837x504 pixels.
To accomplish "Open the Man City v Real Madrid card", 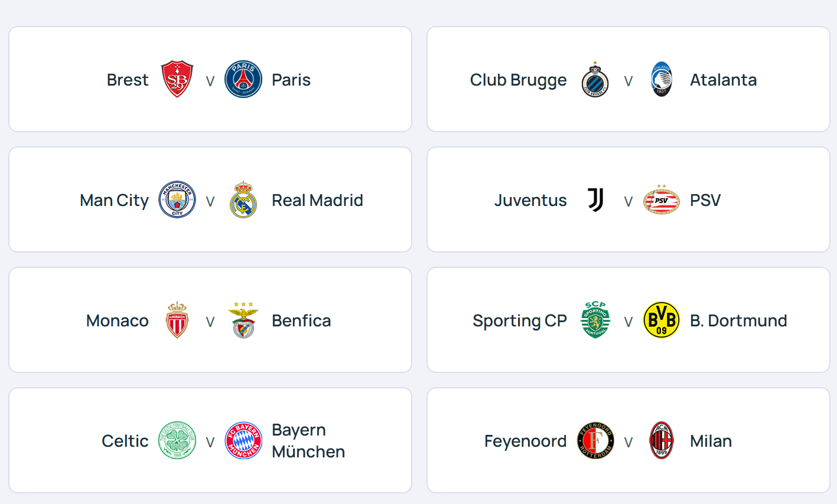I will (x=210, y=199).
